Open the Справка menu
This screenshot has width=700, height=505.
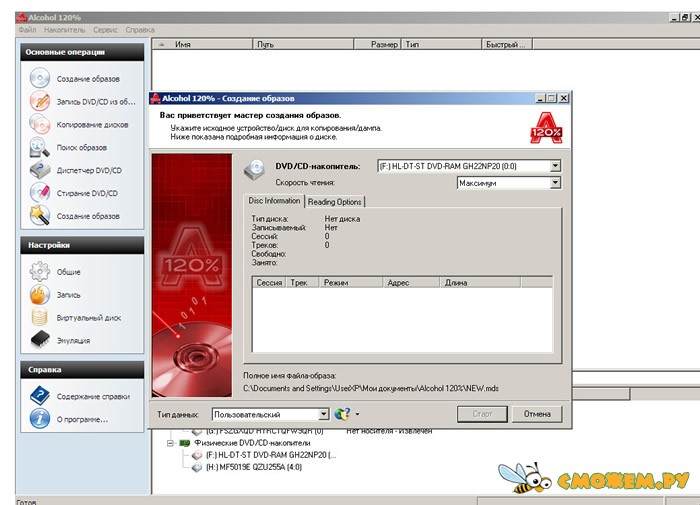tap(140, 29)
